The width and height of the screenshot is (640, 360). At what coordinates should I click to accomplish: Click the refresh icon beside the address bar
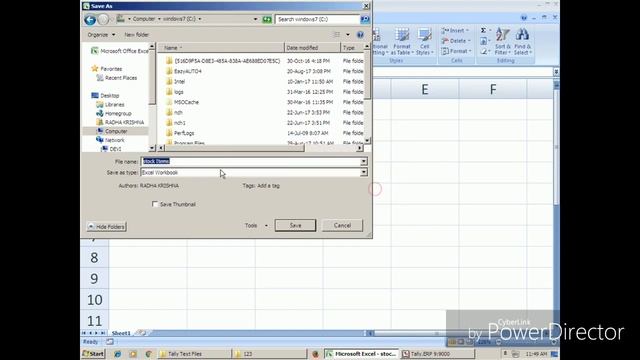[x=267, y=19]
